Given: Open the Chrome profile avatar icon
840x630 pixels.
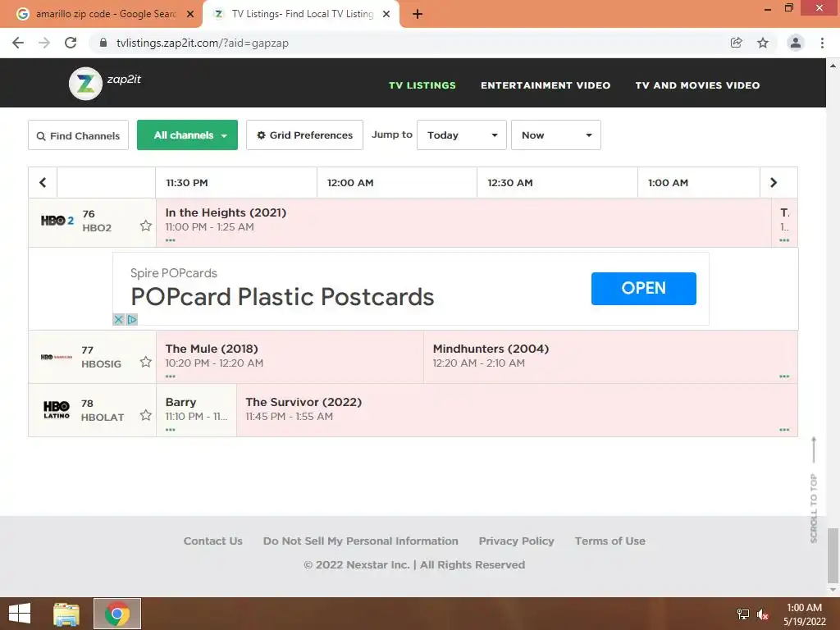Looking at the screenshot, I should point(796,43).
